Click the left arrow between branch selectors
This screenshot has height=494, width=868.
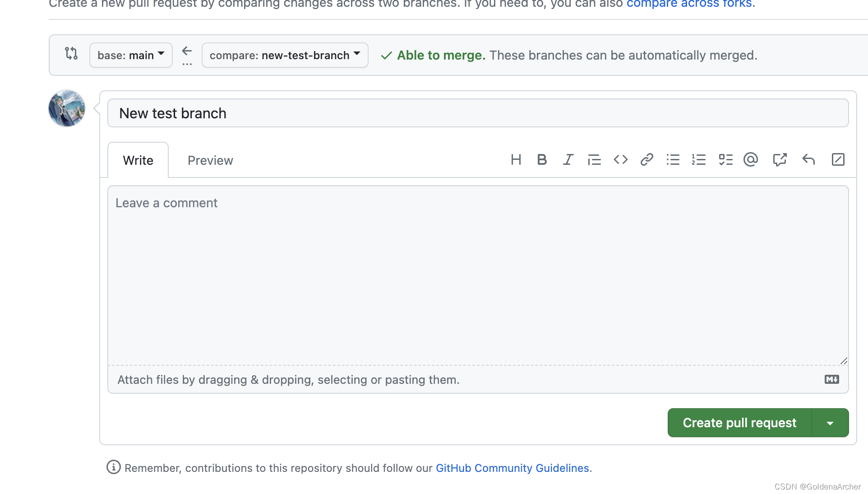187,51
